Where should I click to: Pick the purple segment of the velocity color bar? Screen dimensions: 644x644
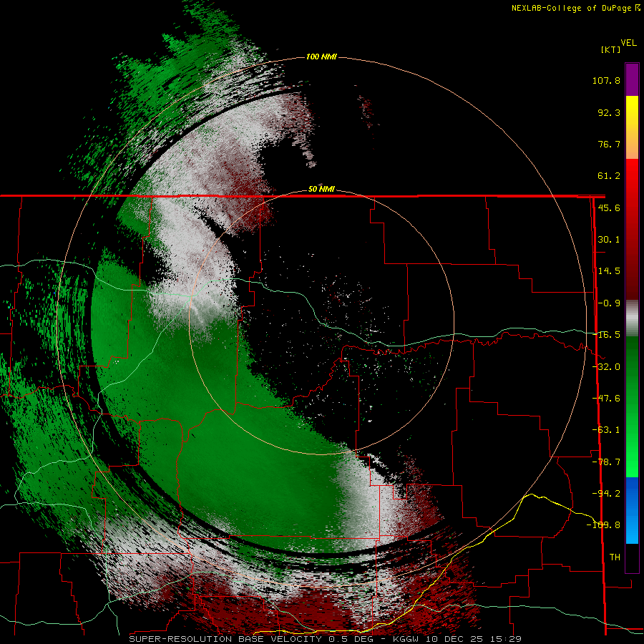[632, 79]
